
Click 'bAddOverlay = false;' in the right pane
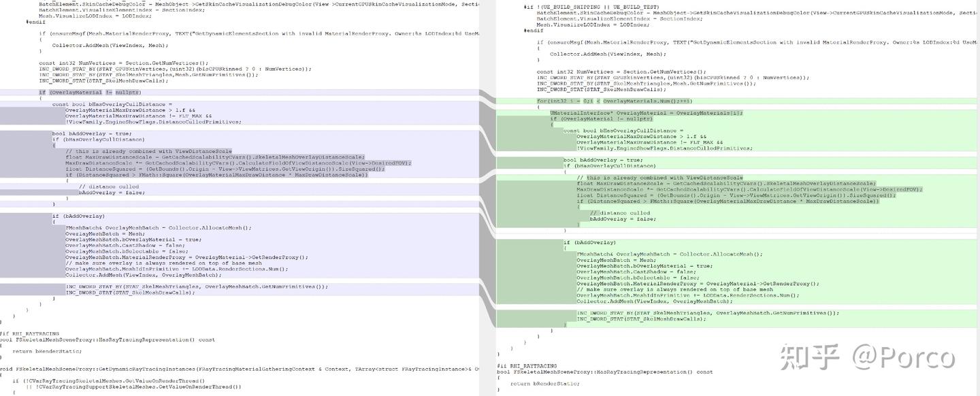coord(623,219)
